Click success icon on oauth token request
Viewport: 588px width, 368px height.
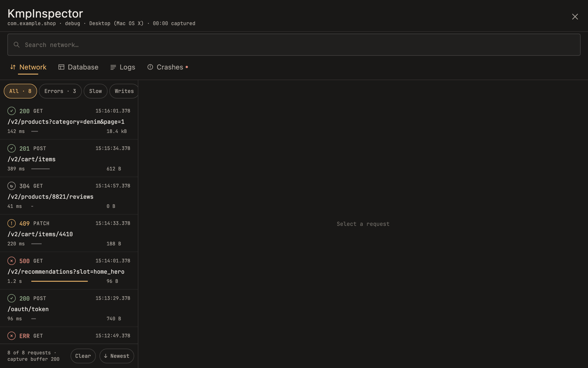(x=11, y=298)
